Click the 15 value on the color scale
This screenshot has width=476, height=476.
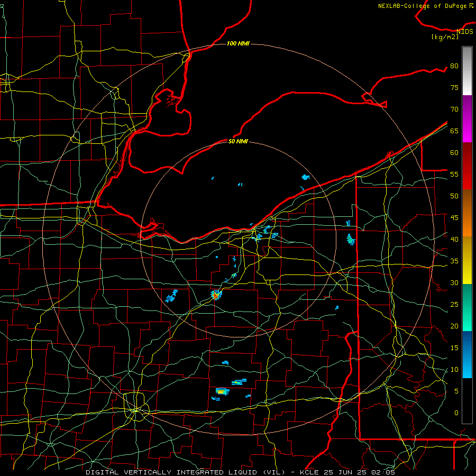454,347
